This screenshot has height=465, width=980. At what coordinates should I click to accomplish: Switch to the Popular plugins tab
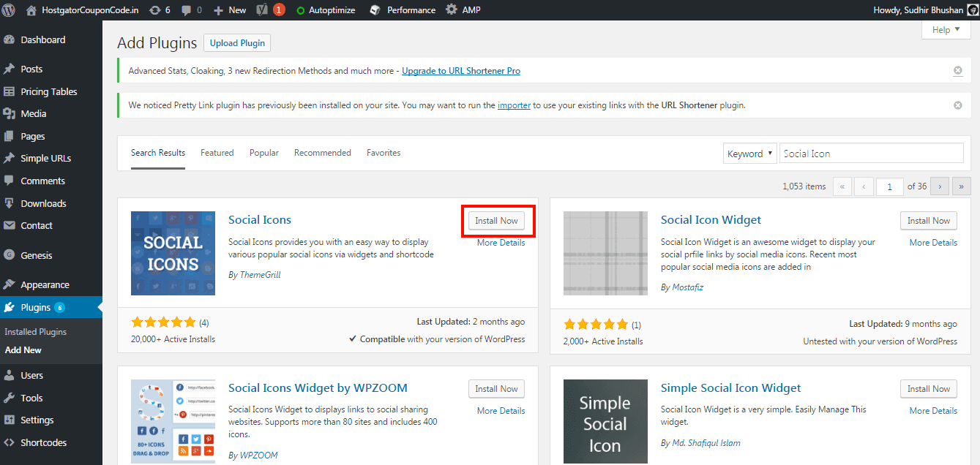point(263,152)
